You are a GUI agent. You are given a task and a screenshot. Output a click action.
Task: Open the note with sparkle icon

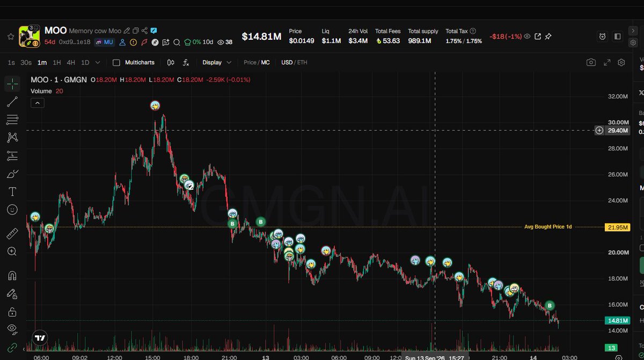point(165,42)
